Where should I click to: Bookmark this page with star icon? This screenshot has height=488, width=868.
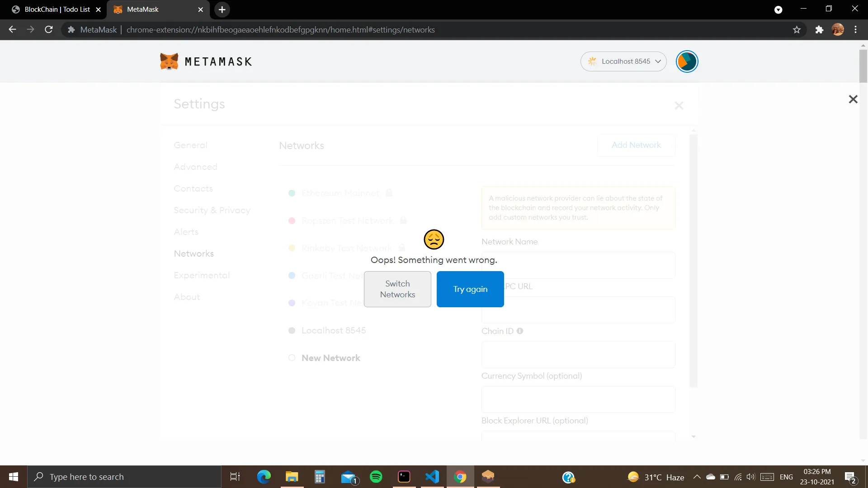coord(797,30)
